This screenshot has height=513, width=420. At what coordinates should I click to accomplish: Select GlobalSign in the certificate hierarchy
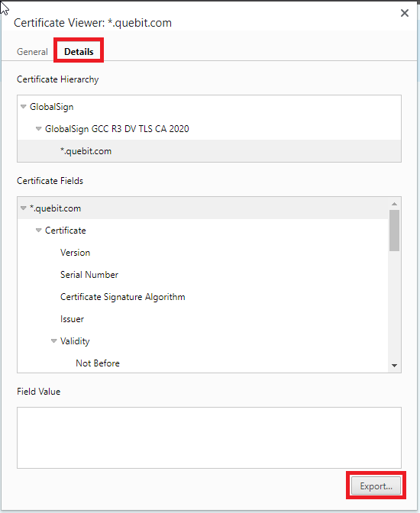(51, 107)
